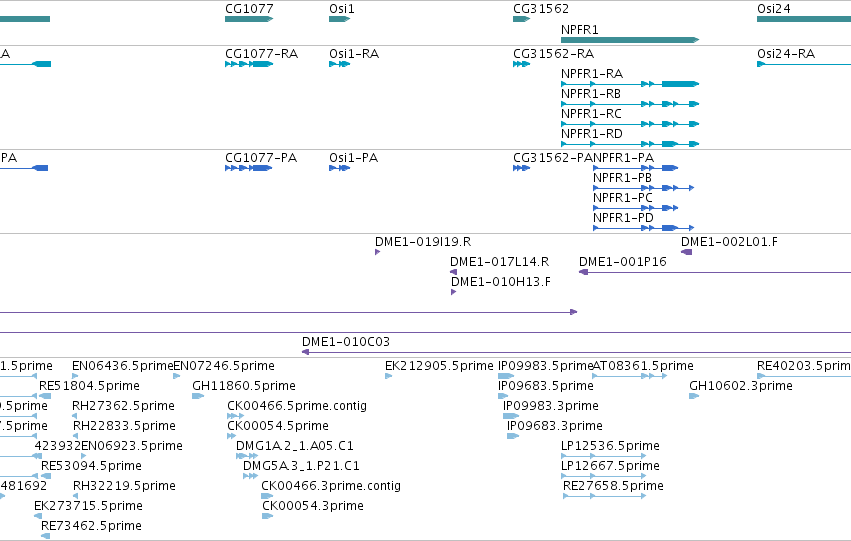Select the GH10602.3prime EST
Viewport: 851px width, 541px height.
[x=694, y=396]
